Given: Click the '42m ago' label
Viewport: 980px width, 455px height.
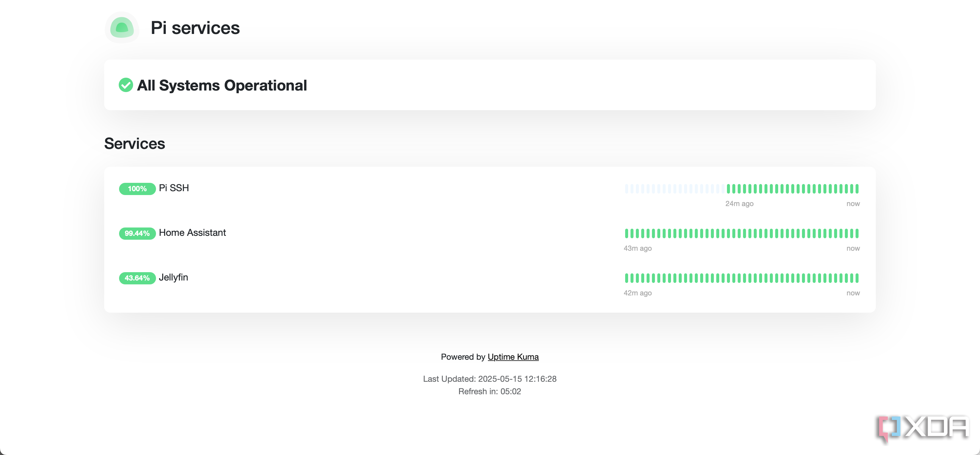Looking at the screenshot, I should coord(638,293).
